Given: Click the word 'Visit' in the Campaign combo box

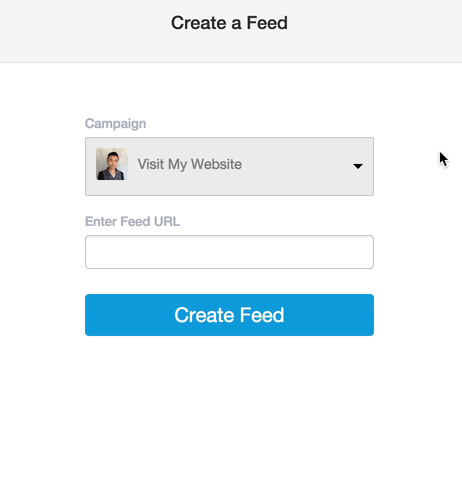Looking at the screenshot, I should 151,164.
